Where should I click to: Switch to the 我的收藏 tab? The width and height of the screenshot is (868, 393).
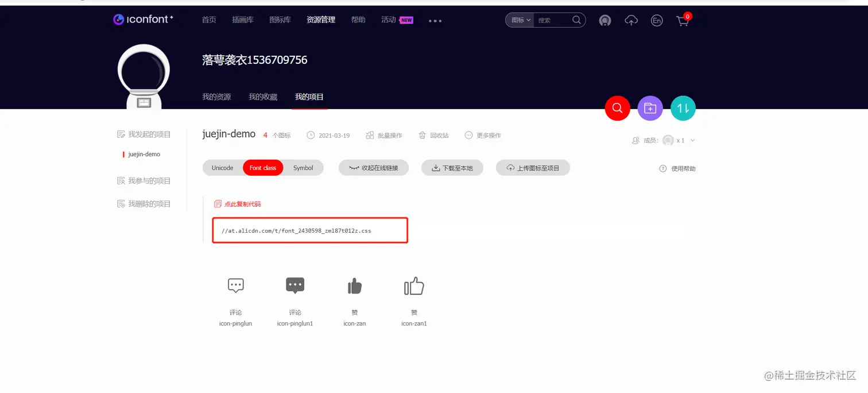tap(262, 97)
